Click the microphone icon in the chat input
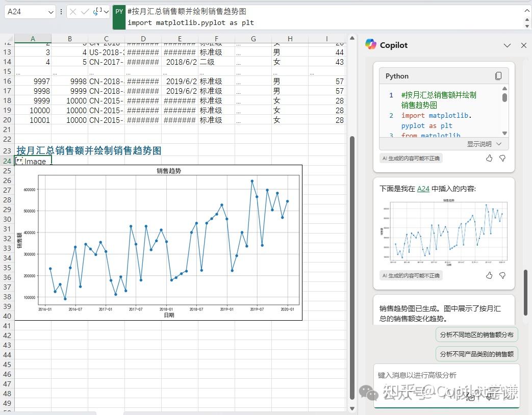Image resolution: width=532 pixels, height=415 pixels. (489, 397)
